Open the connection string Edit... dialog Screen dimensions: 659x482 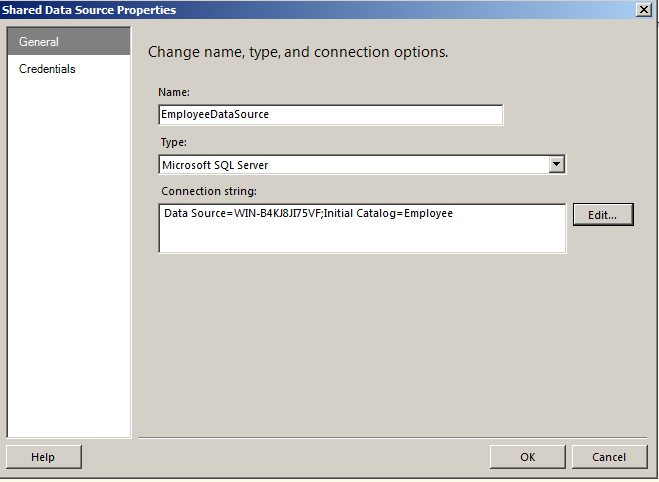click(602, 214)
